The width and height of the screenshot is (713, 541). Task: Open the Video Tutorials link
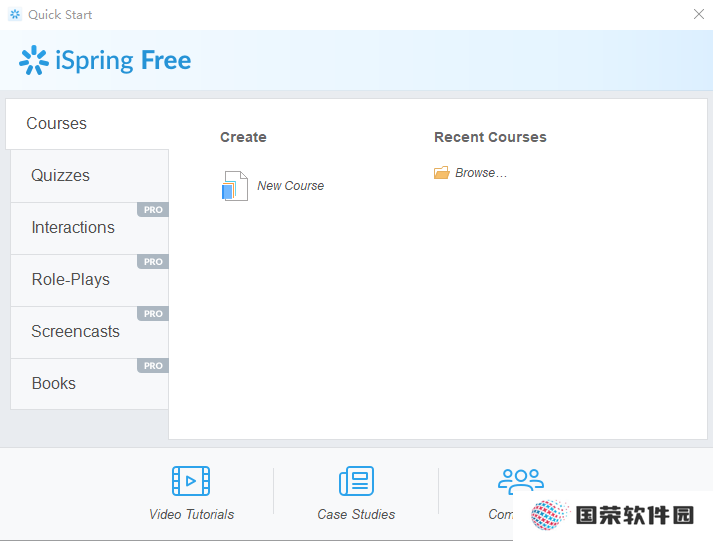click(x=191, y=514)
